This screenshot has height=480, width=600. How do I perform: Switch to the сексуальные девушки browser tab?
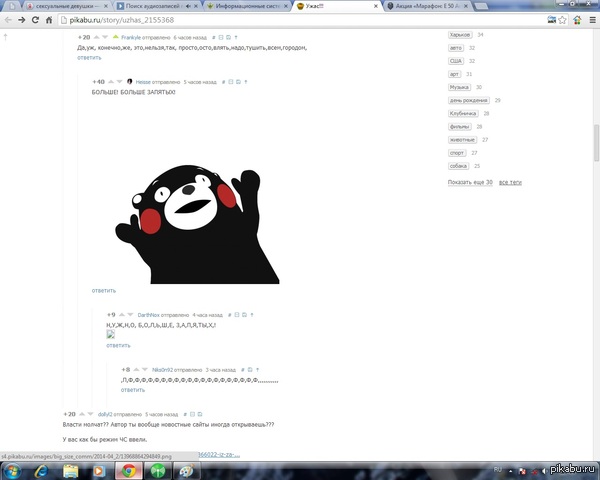point(67,6)
